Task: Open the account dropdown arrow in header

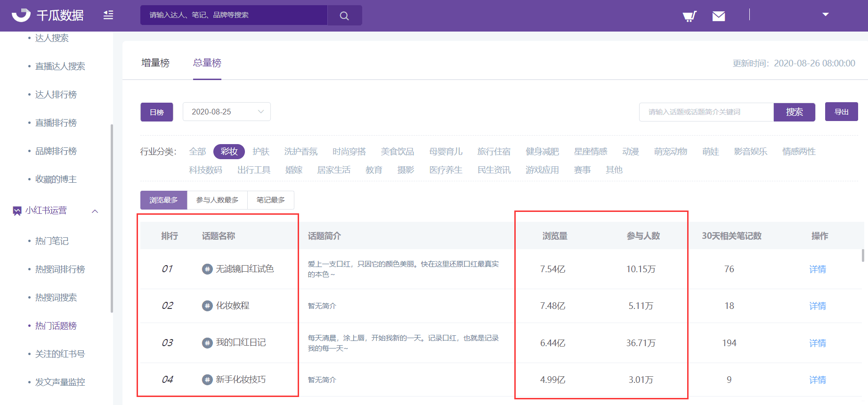Action: (x=825, y=15)
